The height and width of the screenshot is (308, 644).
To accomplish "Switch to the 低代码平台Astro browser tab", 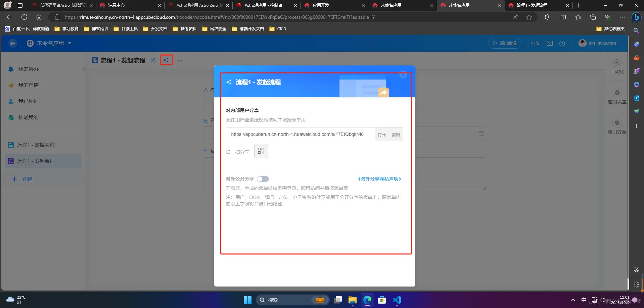I will [61, 5].
